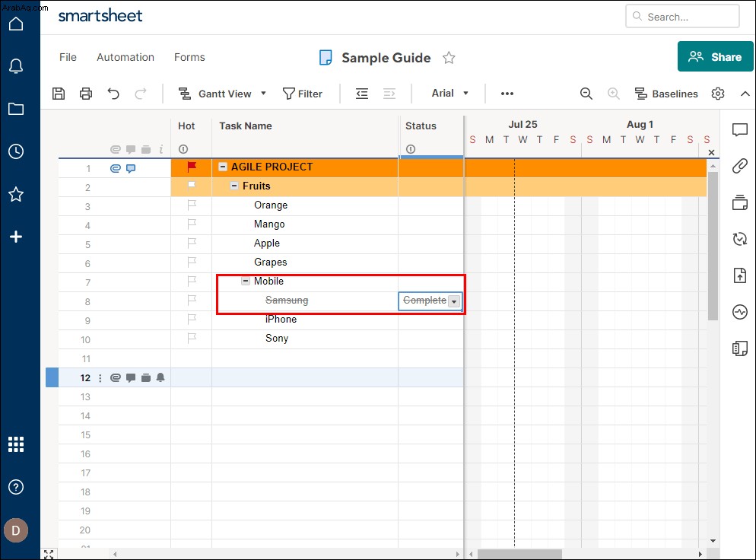This screenshot has height=560, width=756.
Task: Open the Home icon in left sidebar
Action: (16, 24)
